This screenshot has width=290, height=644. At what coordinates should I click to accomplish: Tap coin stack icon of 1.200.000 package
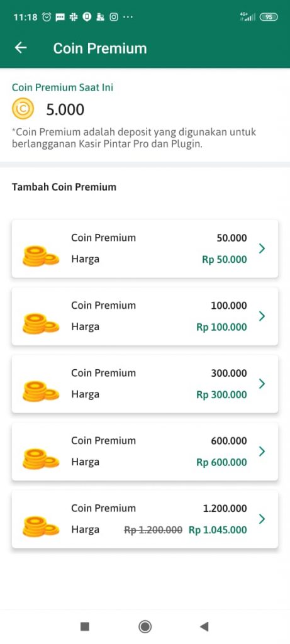[x=41, y=526]
